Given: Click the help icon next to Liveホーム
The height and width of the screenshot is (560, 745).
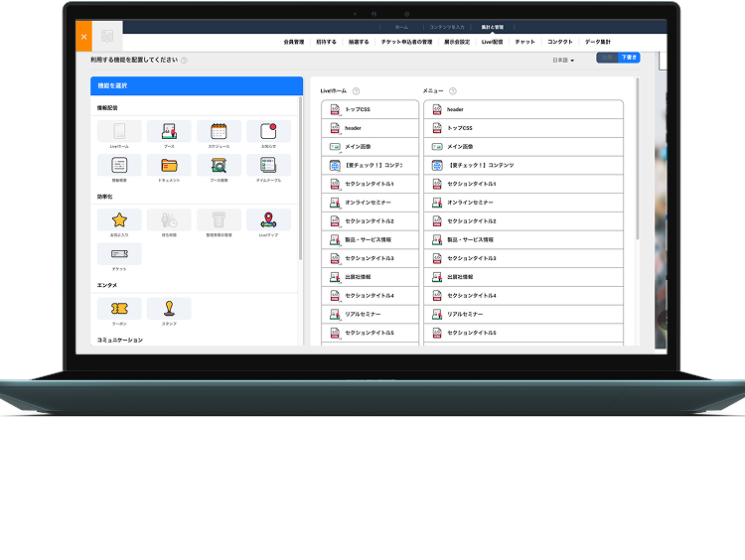Looking at the screenshot, I should point(356,91).
